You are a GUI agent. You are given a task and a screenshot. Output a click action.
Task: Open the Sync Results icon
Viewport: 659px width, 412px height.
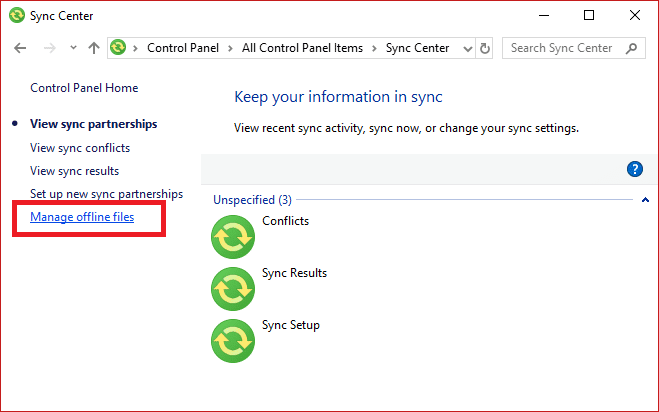[233, 289]
